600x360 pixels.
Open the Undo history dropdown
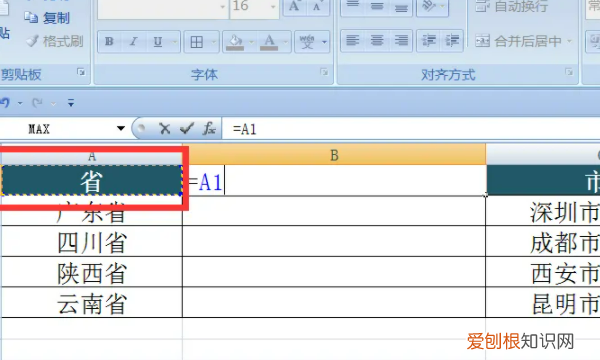(20, 103)
